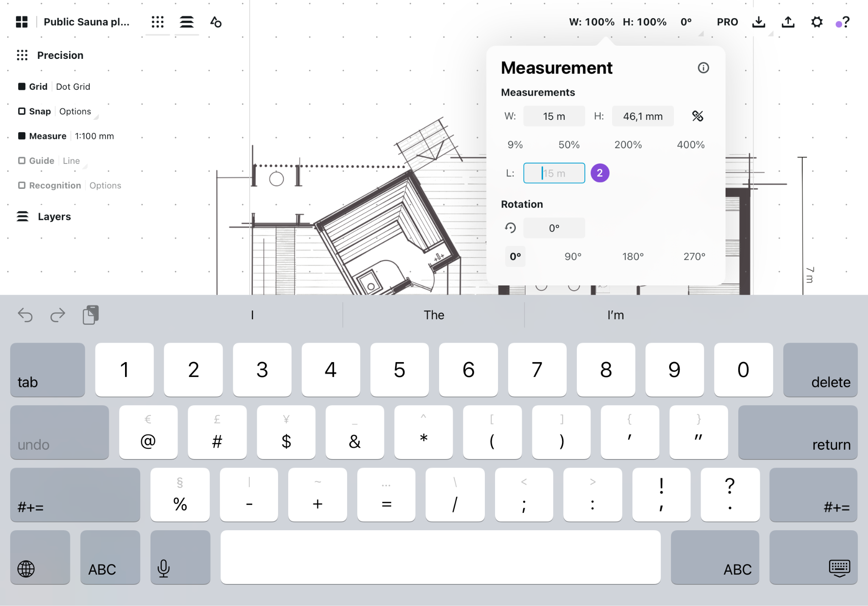The height and width of the screenshot is (606, 868).
Task: Select the 400% scale preset
Action: [x=691, y=145]
